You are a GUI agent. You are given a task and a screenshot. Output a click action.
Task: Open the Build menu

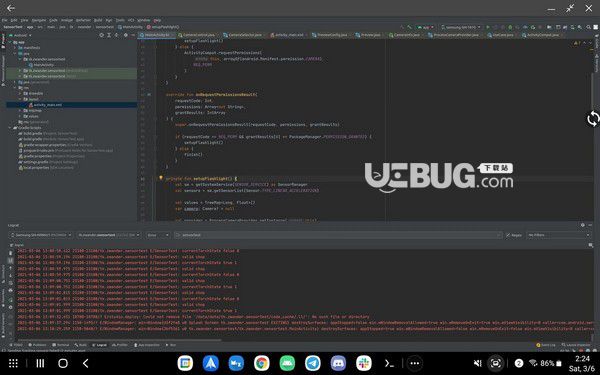pos(98,20)
